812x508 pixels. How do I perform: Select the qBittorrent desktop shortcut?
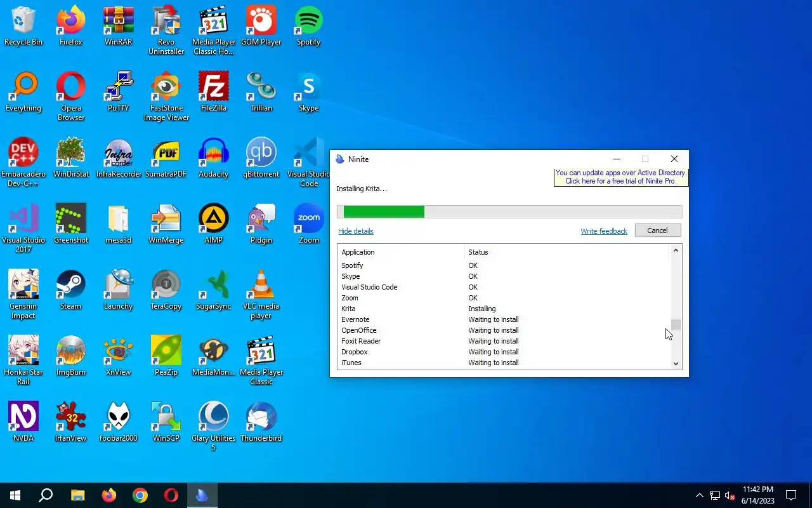tap(261, 158)
